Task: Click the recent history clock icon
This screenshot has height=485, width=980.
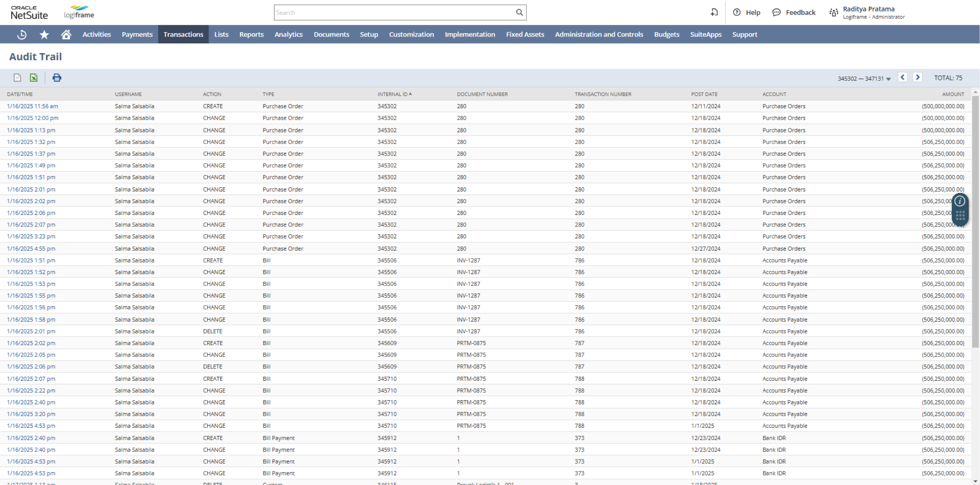Action: [x=22, y=34]
